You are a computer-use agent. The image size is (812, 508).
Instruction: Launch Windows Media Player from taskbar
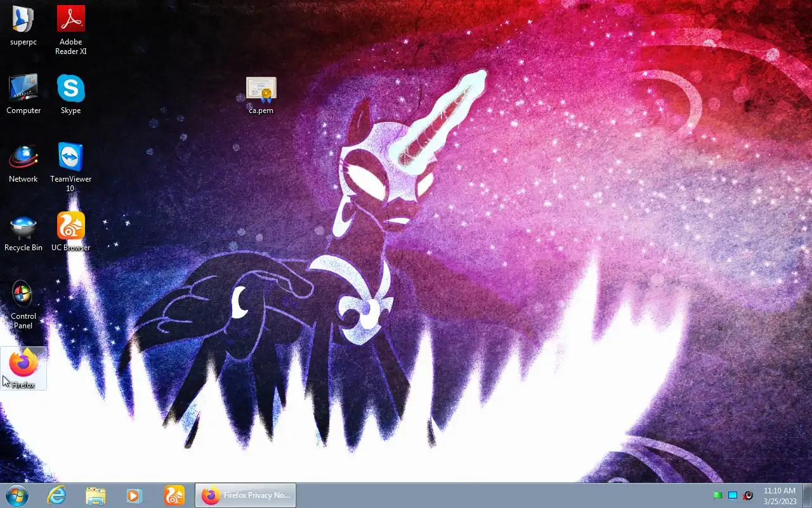pyautogui.click(x=134, y=495)
